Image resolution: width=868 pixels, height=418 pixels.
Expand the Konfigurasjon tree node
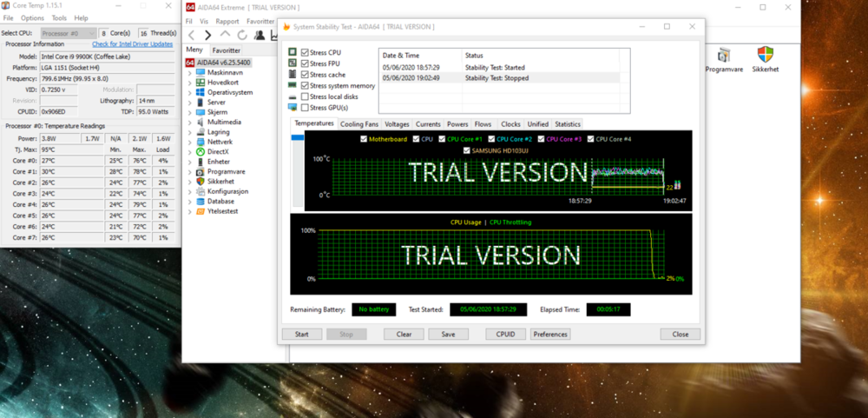pyautogui.click(x=190, y=191)
